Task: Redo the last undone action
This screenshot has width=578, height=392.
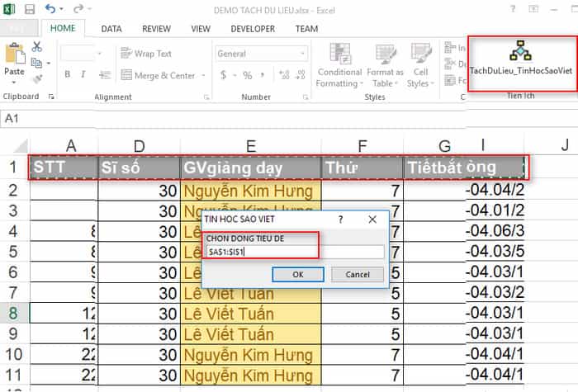Action: point(78,8)
